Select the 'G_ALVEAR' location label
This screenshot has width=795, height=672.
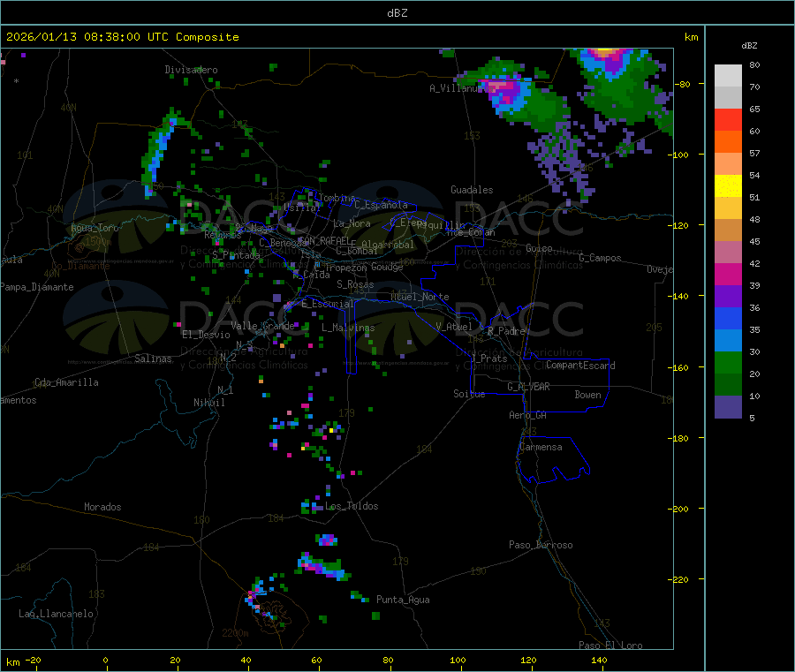click(x=528, y=387)
